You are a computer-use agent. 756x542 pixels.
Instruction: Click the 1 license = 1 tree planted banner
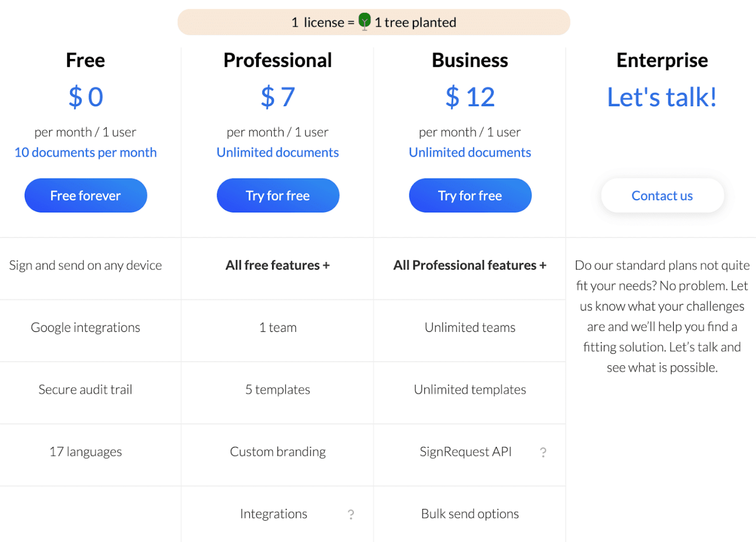point(374,22)
